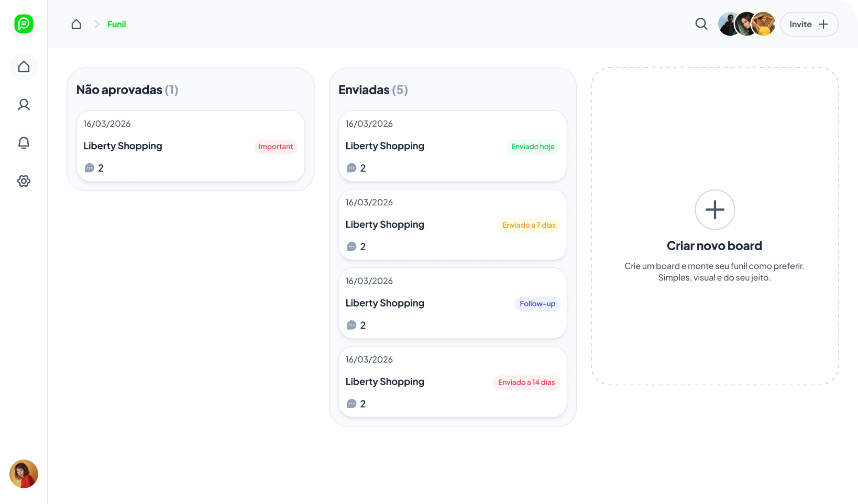This screenshot has height=504, width=858.
Task: Open settings gear in sidebar
Action: (x=24, y=181)
